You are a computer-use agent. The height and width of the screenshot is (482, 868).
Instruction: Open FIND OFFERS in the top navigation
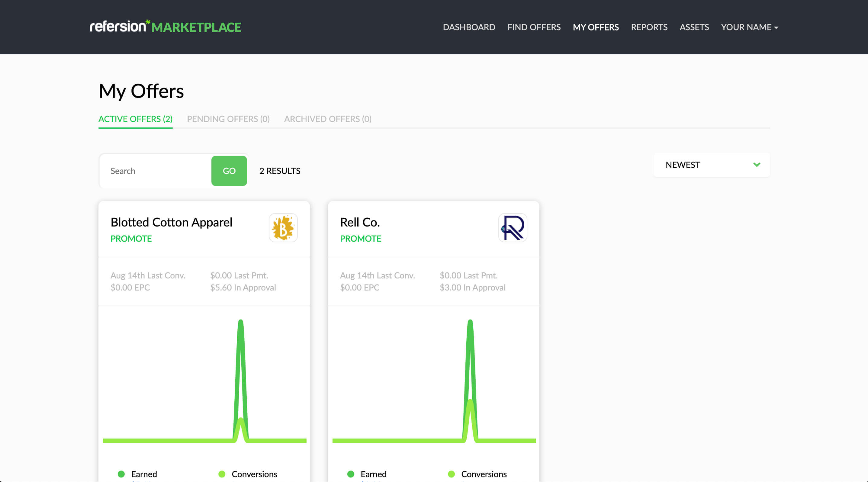[534, 27]
